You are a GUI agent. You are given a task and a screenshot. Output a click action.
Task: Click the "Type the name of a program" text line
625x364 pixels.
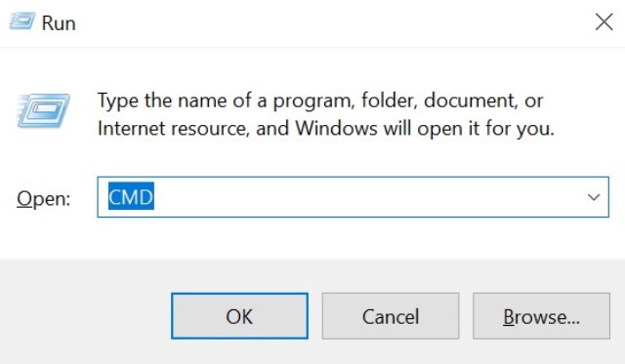[320, 101]
